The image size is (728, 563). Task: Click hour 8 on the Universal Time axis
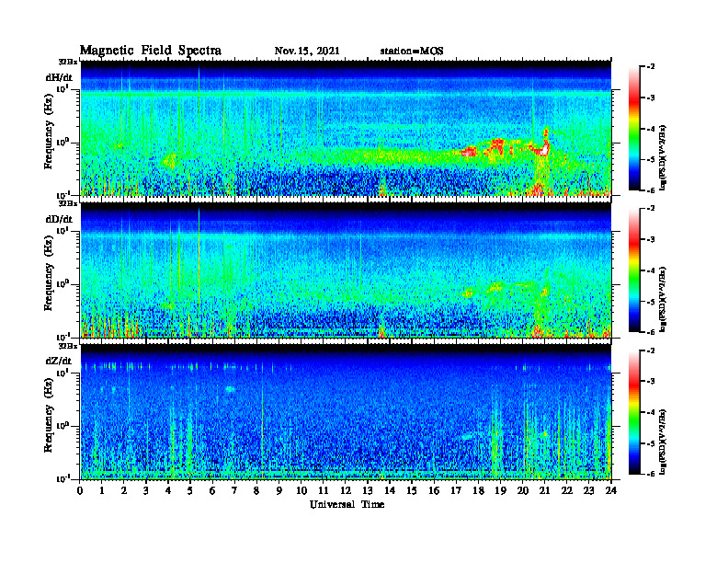click(x=256, y=491)
